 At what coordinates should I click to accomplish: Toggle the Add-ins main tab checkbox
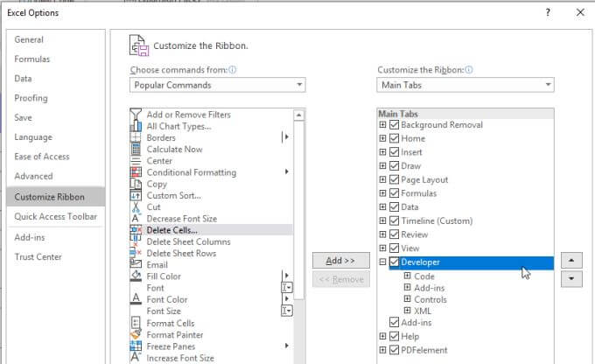[x=395, y=322]
